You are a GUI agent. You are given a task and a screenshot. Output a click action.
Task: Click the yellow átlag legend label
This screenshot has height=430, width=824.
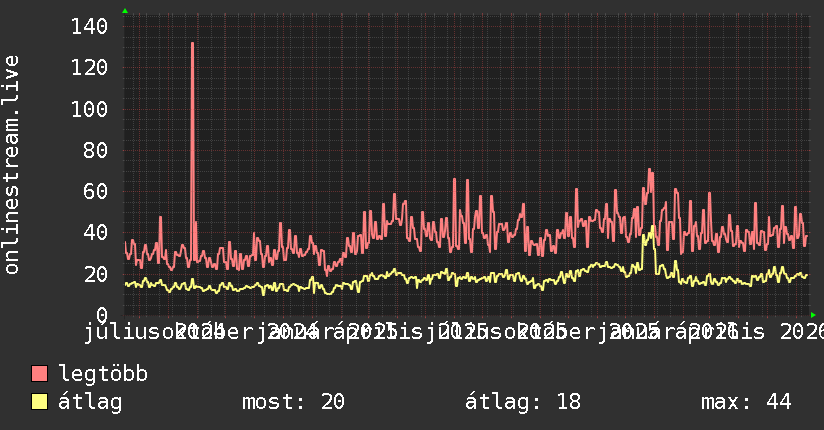click(90, 402)
